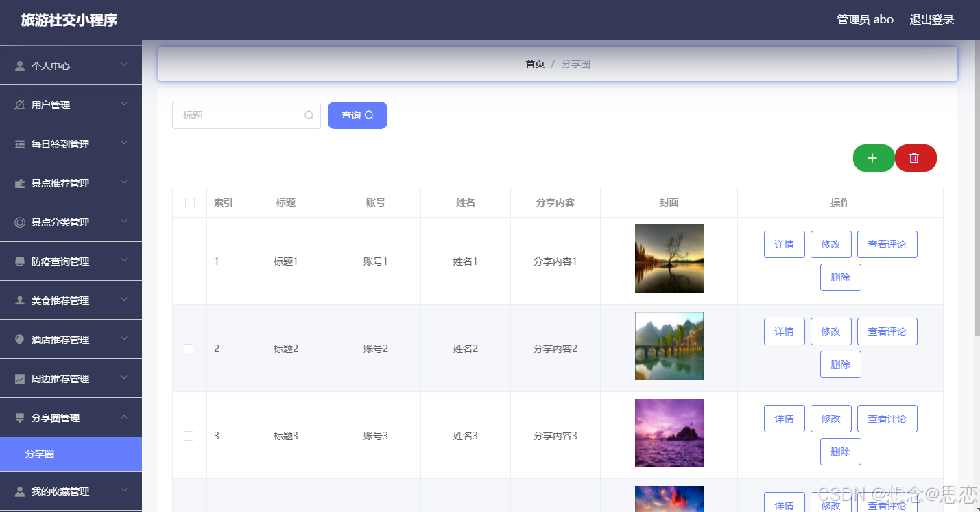
Task: Click the 查询 search button
Action: (x=357, y=115)
